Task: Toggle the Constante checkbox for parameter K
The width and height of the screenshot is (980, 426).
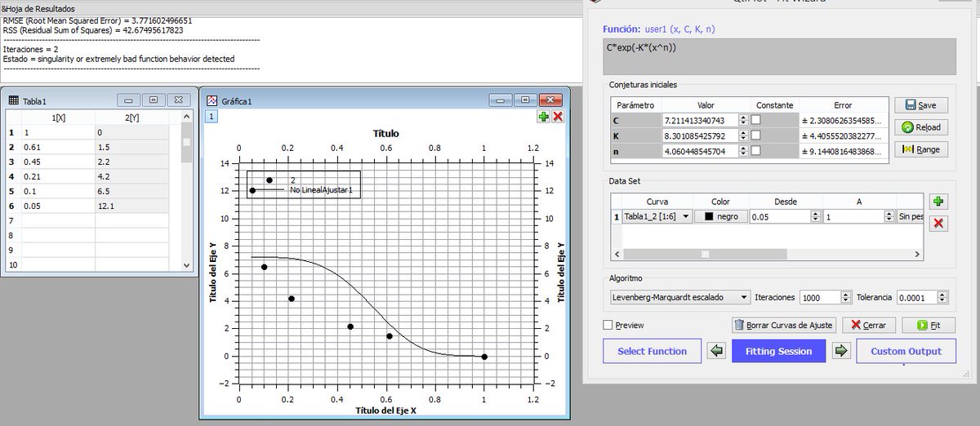Action: (x=756, y=135)
